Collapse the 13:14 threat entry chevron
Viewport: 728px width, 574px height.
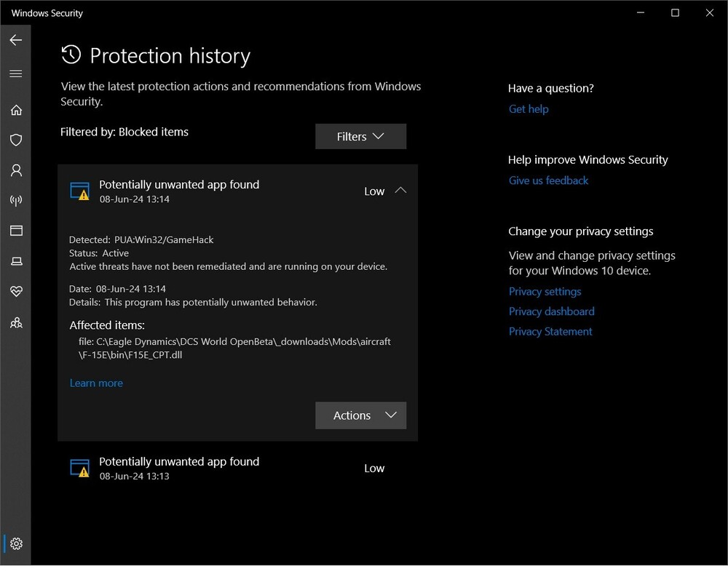(400, 191)
